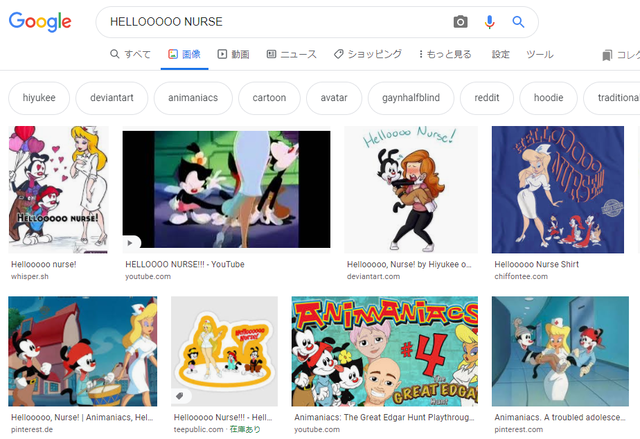Click the collections bookmark icon
Screen dimensions: 640x439
(607, 55)
